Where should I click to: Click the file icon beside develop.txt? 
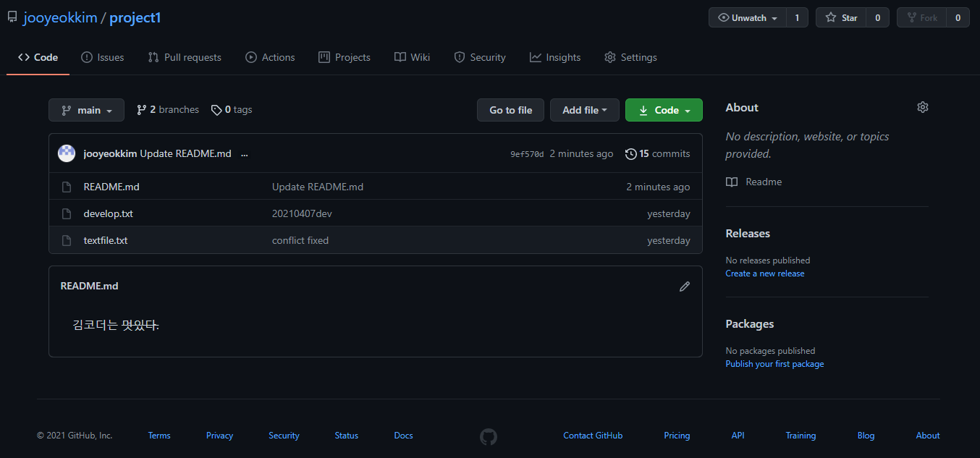point(67,213)
